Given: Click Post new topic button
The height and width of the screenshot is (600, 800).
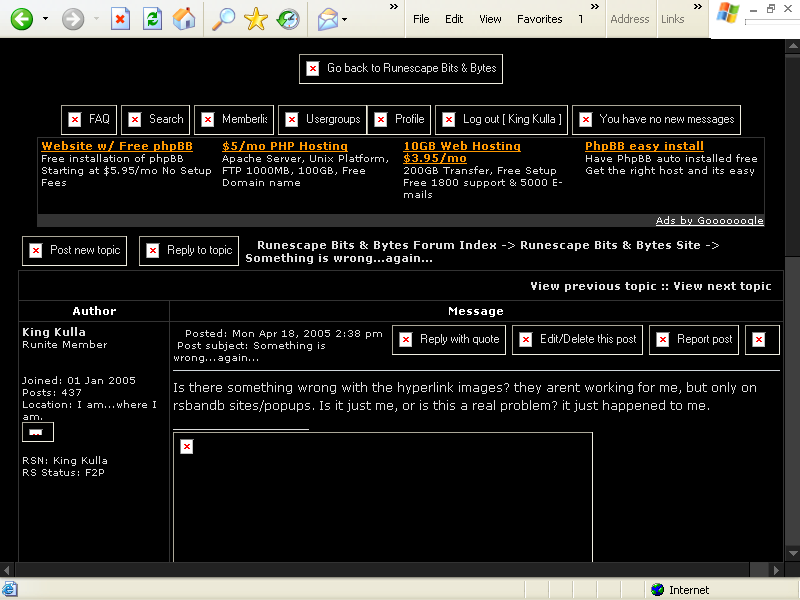Looking at the screenshot, I should tap(74, 251).
